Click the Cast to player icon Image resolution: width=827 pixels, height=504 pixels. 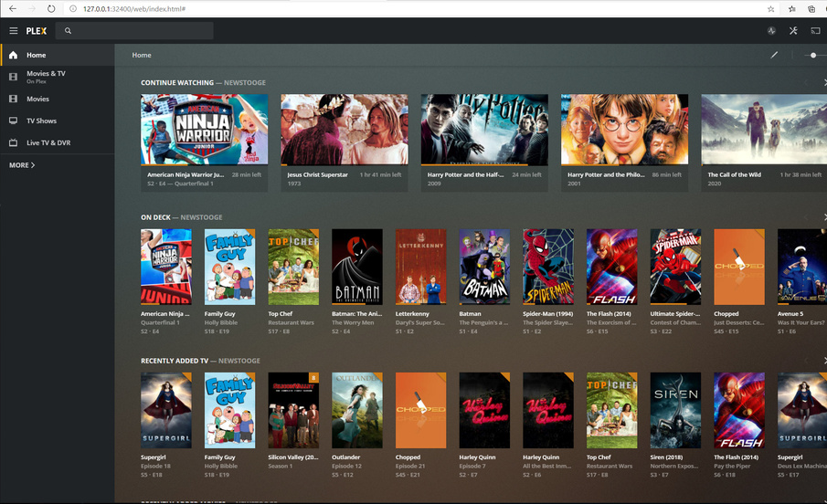[x=815, y=30]
